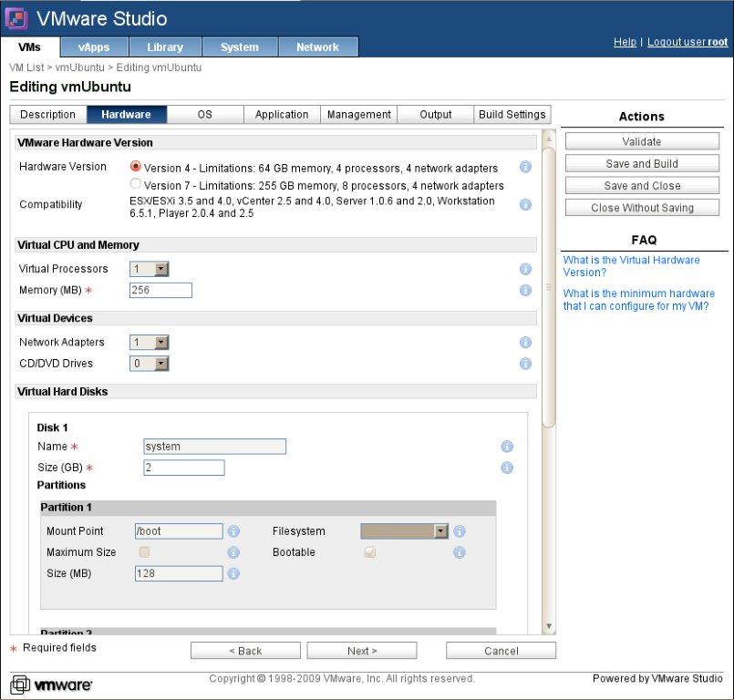Image resolution: width=734 pixels, height=700 pixels.
Task: Open the Management tab
Action: click(x=359, y=115)
